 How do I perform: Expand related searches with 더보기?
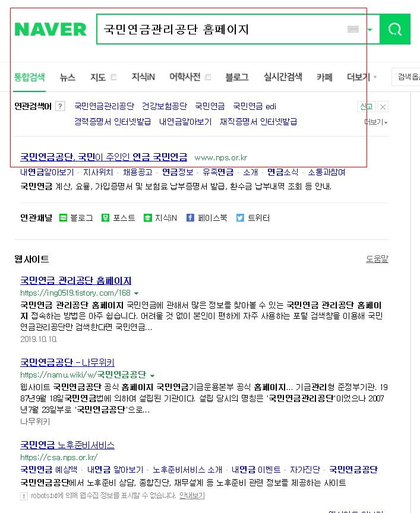[376, 122]
